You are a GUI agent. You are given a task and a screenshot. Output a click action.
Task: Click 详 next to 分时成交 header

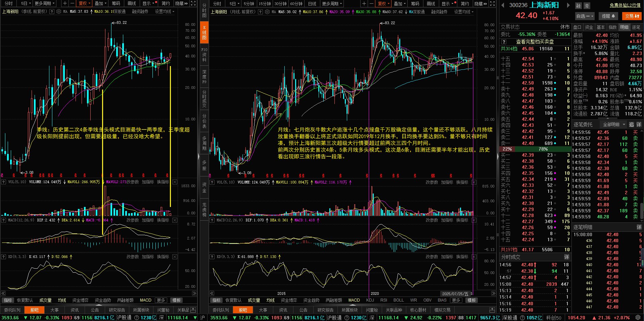click(566, 257)
